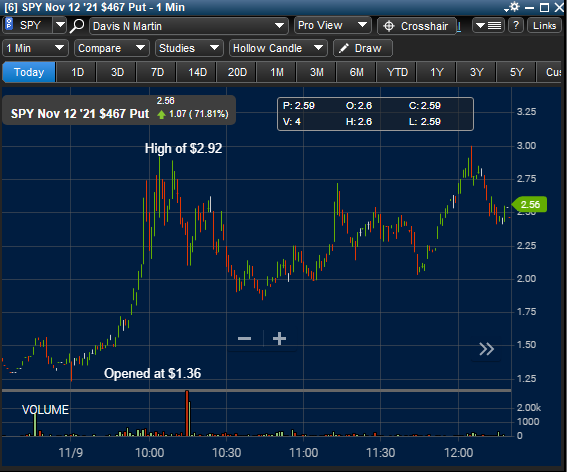Click the High of $2.92 annotation
Screen dimensions: 567x472
point(183,148)
